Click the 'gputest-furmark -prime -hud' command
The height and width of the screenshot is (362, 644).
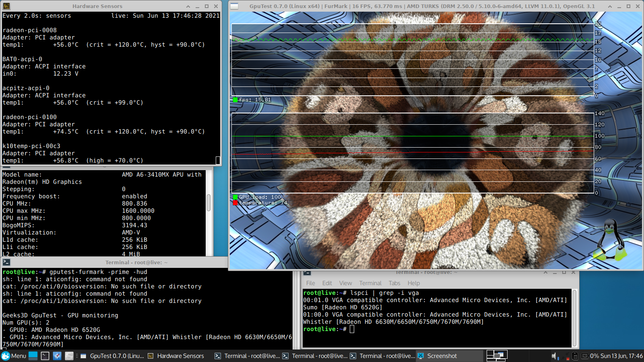[98, 272]
